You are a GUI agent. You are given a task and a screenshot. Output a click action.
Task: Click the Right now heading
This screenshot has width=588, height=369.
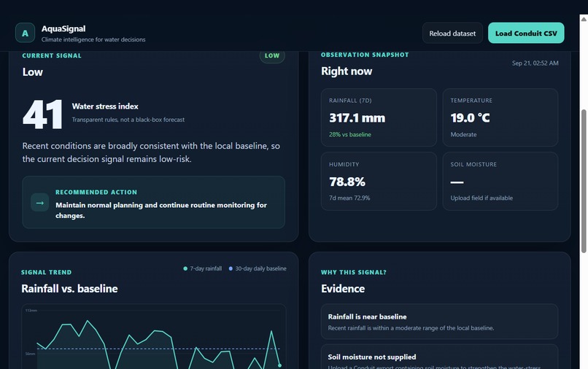click(347, 71)
